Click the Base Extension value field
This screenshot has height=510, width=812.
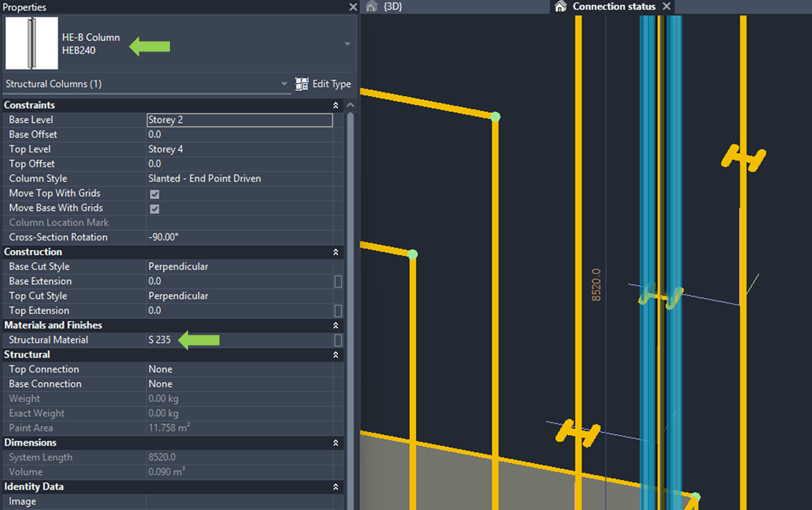(x=239, y=281)
